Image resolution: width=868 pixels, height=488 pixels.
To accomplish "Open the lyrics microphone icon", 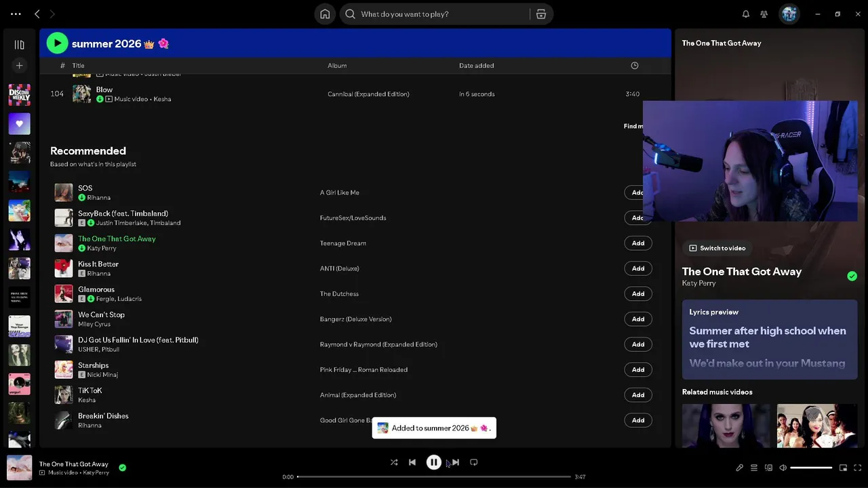I will coord(740,468).
